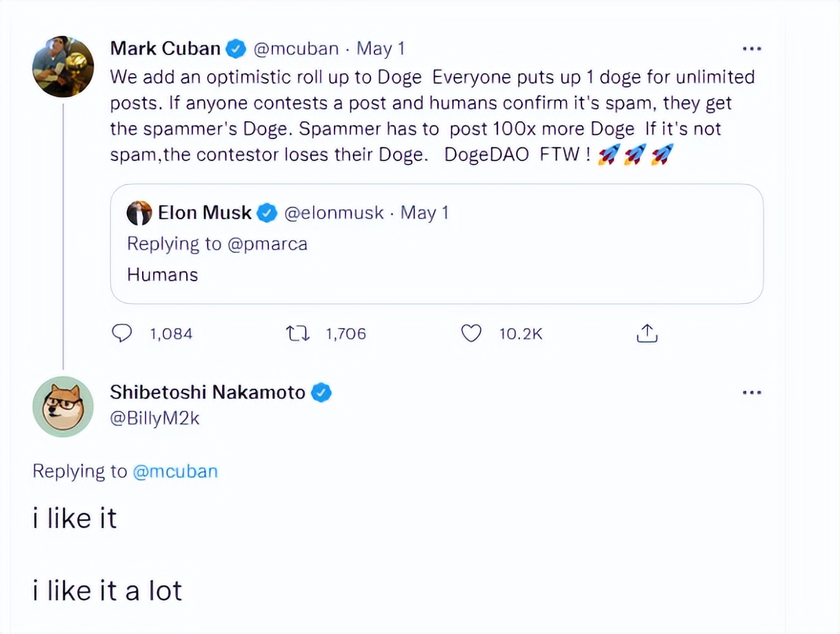Open more options on Shibetoshi's reply
Screen dimensions: 840x634
[x=751, y=393]
